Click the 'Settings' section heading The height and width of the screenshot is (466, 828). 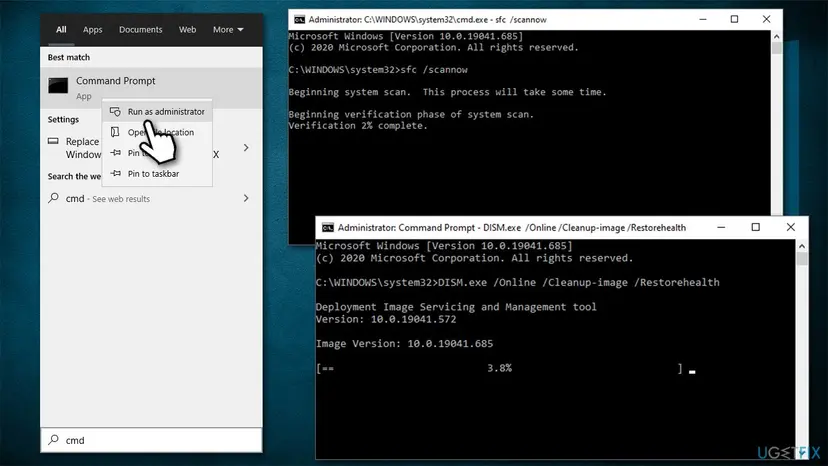click(63, 119)
